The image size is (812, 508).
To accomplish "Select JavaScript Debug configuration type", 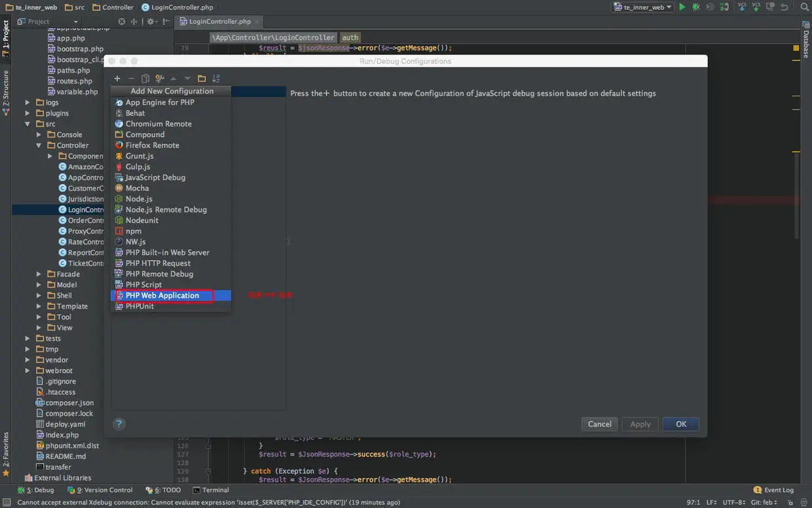I will (x=171, y=178).
